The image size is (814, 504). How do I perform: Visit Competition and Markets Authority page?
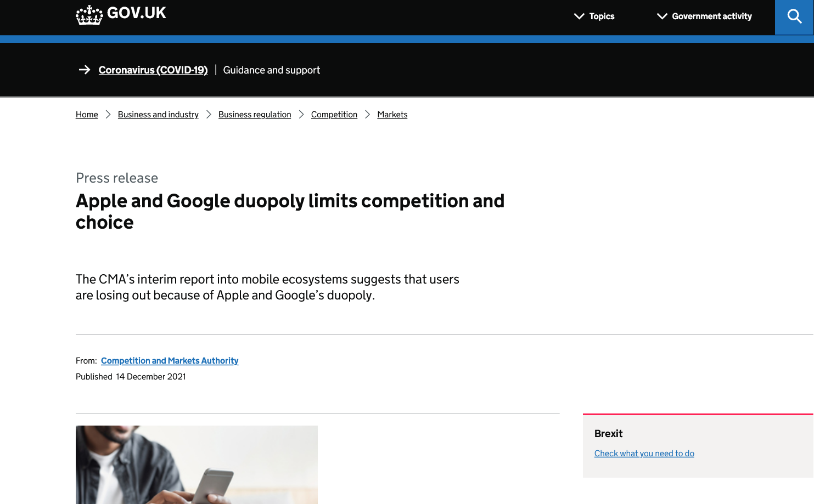click(170, 361)
